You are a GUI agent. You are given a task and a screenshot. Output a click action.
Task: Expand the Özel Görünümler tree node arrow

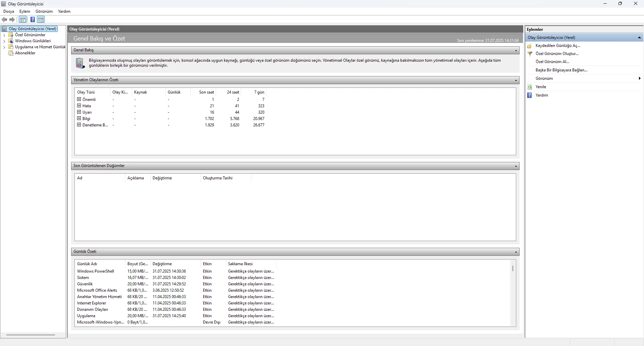click(x=4, y=35)
